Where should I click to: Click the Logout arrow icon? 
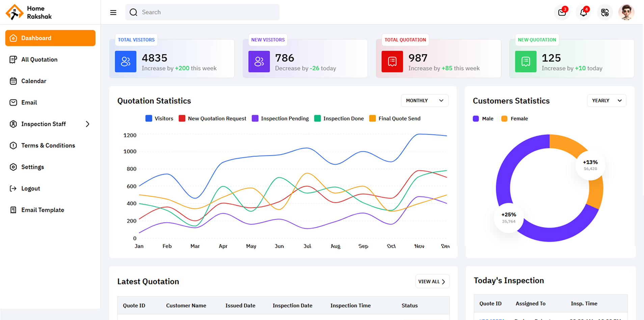click(x=13, y=189)
